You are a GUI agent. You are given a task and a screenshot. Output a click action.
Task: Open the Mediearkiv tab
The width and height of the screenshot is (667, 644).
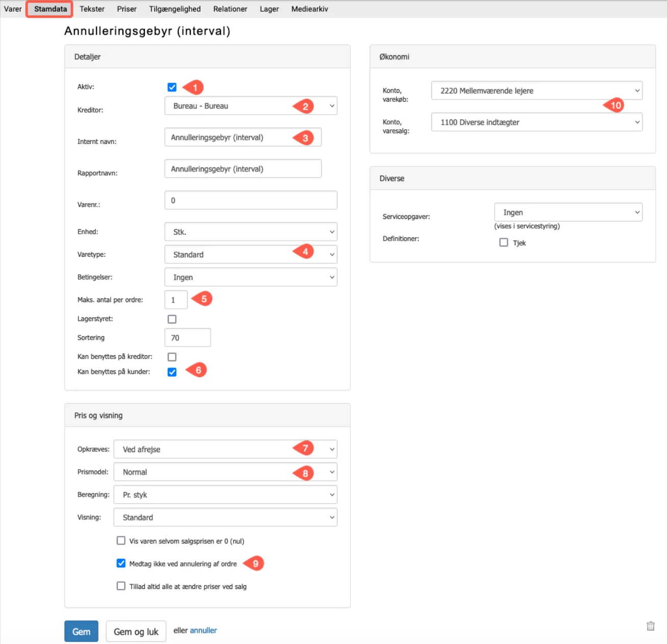(x=310, y=9)
